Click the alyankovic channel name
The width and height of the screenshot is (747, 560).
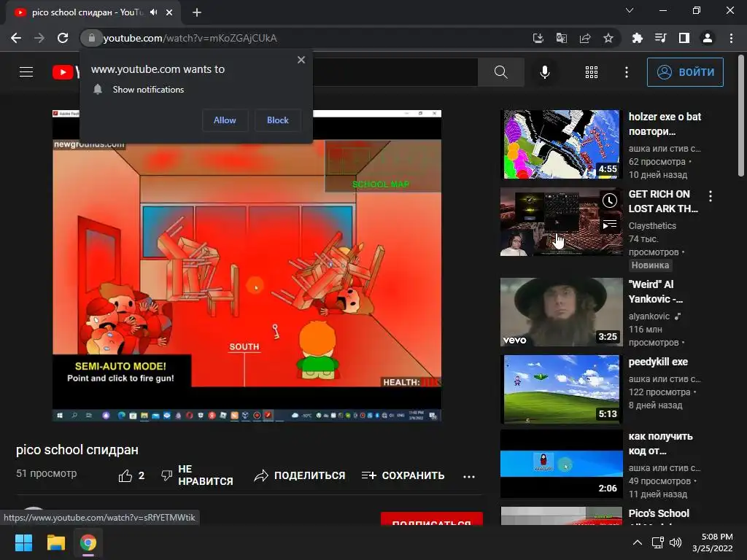point(649,316)
